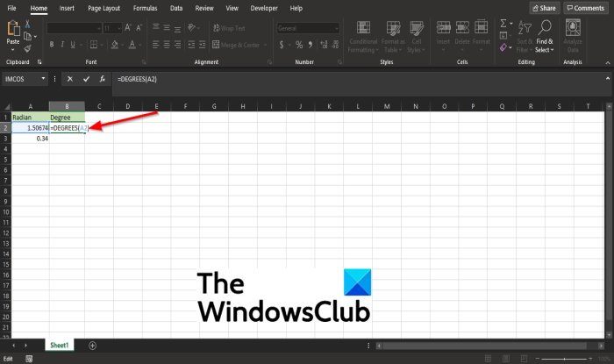The image size is (614, 364).
Task: Expand the formula bar chevron
Action: click(x=608, y=78)
